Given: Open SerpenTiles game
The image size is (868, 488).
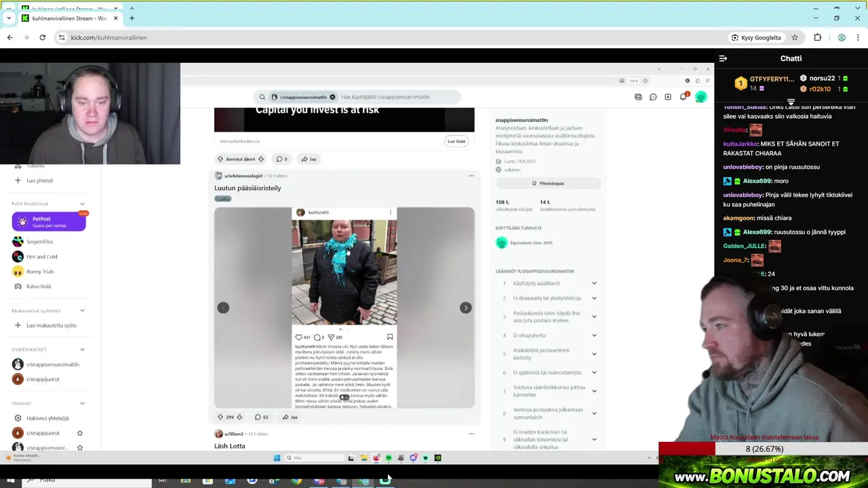Looking at the screenshot, I should (39, 241).
